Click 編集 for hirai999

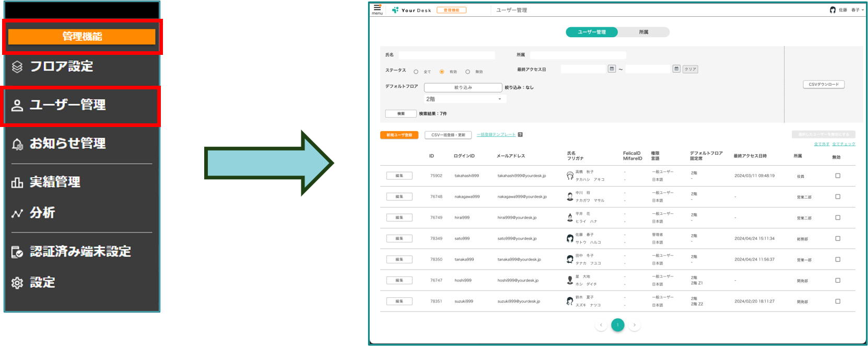pyautogui.click(x=399, y=217)
